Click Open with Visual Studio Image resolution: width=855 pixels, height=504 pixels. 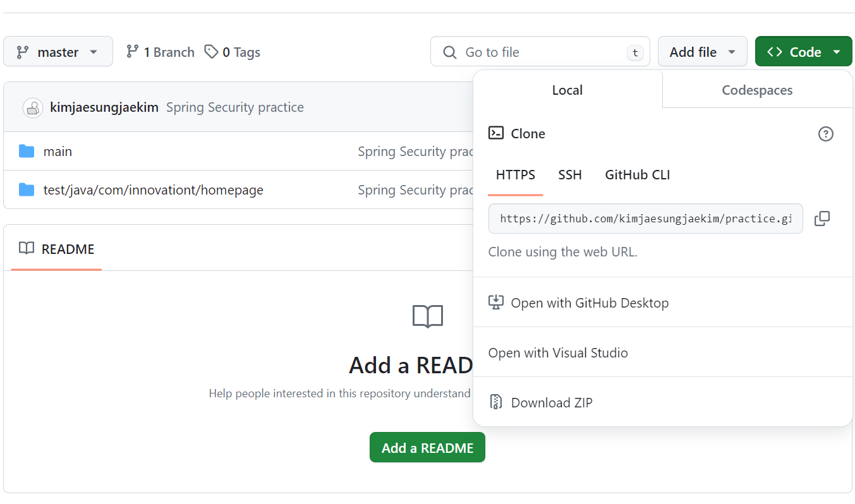663,352
